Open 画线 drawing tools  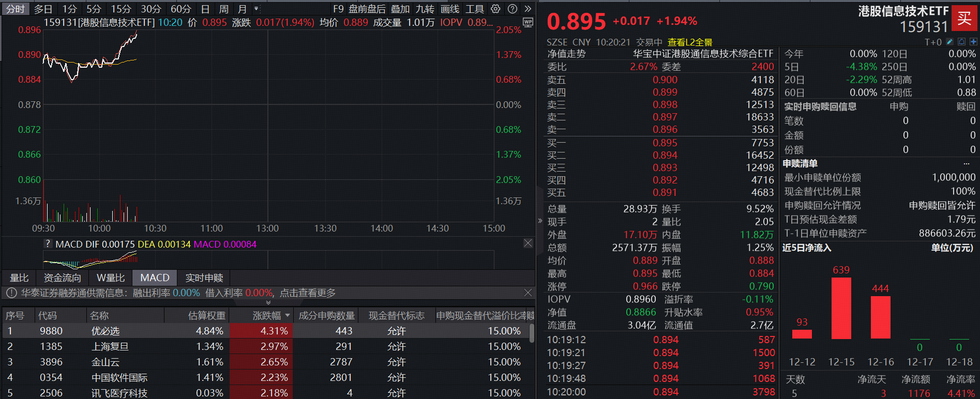click(x=450, y=9)
